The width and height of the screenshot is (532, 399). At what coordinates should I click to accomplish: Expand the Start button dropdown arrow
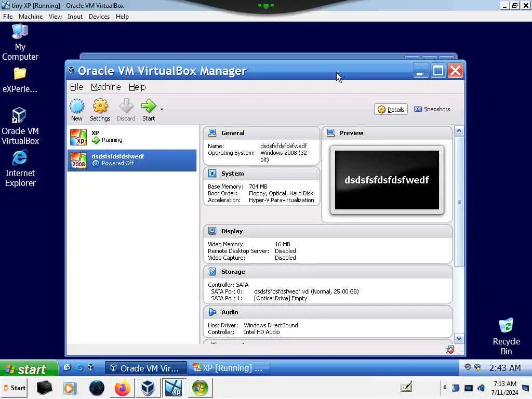click(x=162, y=109)
